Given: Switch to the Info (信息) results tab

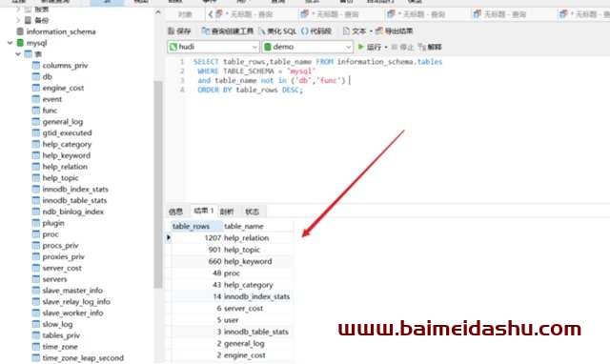Looking at the screenshot, I should [175, 212].
